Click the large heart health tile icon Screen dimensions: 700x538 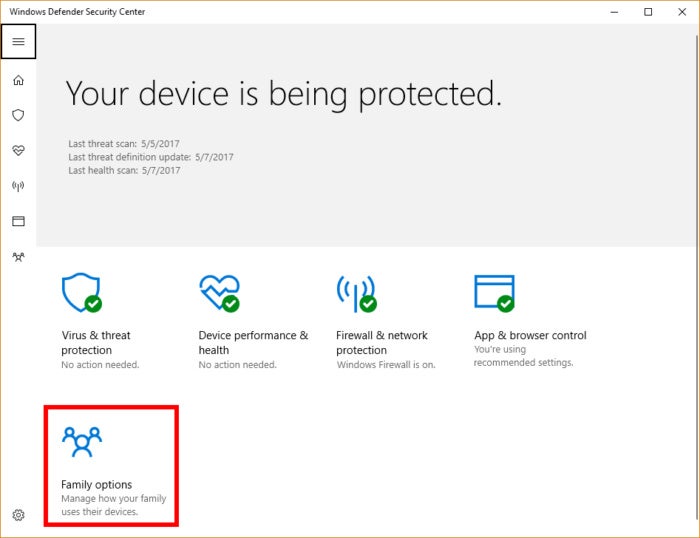219,293
